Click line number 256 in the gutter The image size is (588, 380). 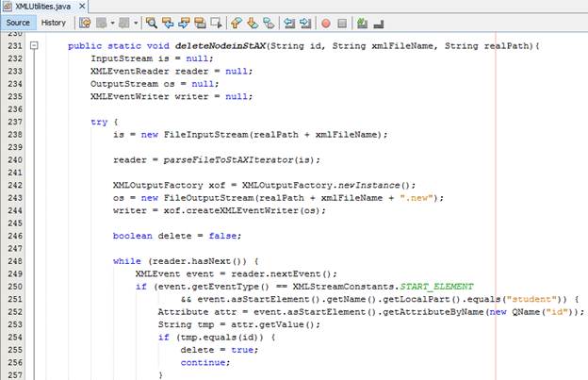coord(15,362)
